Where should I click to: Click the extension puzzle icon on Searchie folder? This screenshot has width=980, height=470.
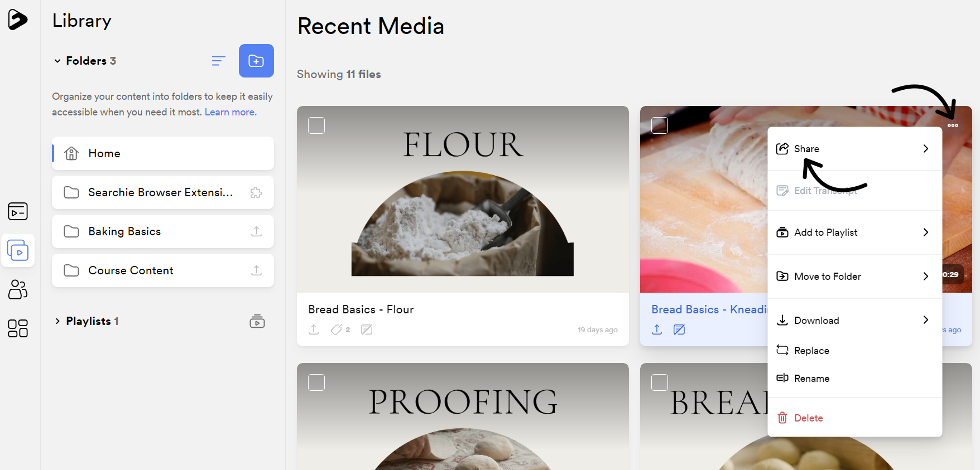256,192
